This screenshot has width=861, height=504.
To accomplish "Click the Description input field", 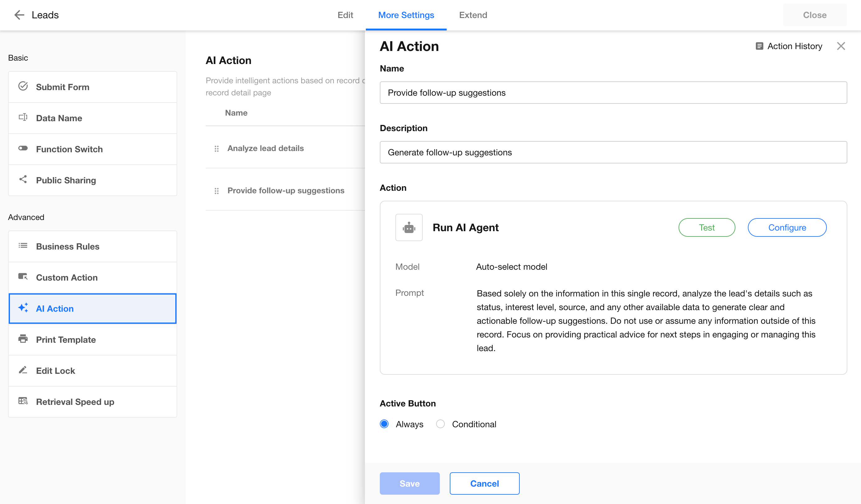I will 613,152.
